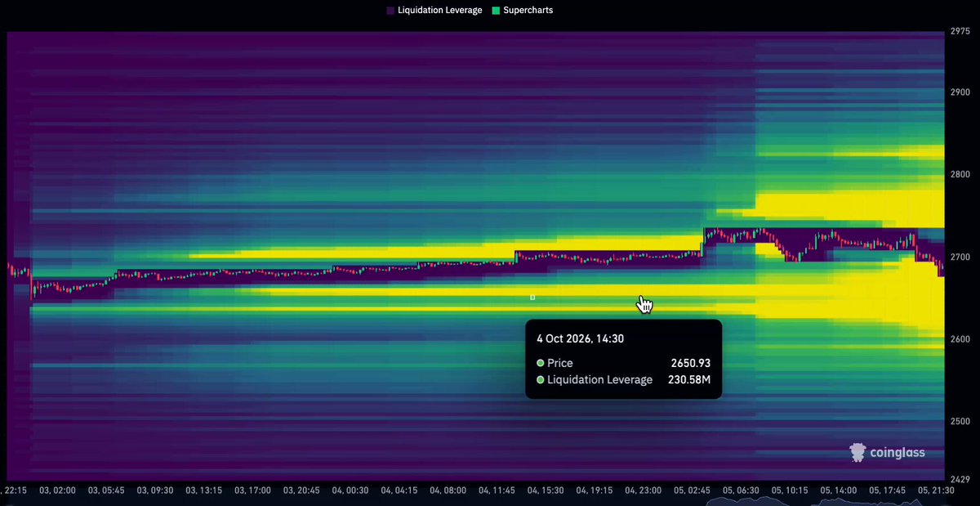Click the "03, 09:30" time axis label
The height and width of the screenshot is (506, 980).
(154, 490)
